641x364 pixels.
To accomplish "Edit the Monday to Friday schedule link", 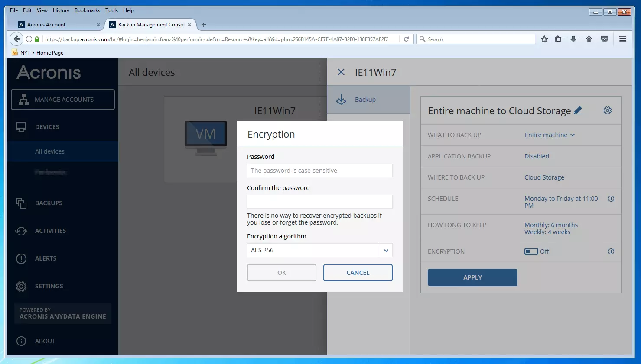I will (561, 202).
